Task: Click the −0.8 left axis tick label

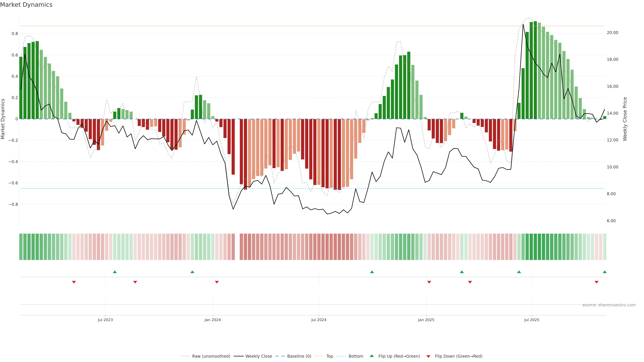Action: (13, 204)
